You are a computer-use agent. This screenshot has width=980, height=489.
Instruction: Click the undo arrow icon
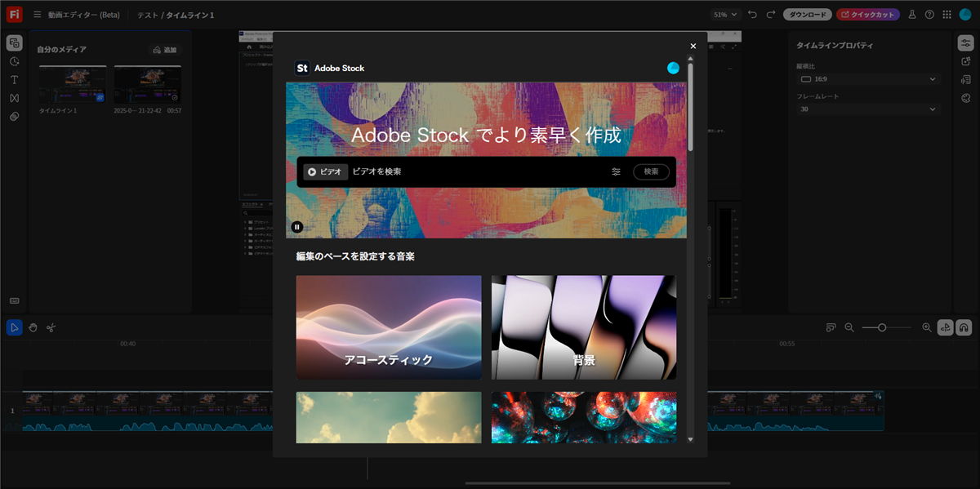[x=752, y=15]
